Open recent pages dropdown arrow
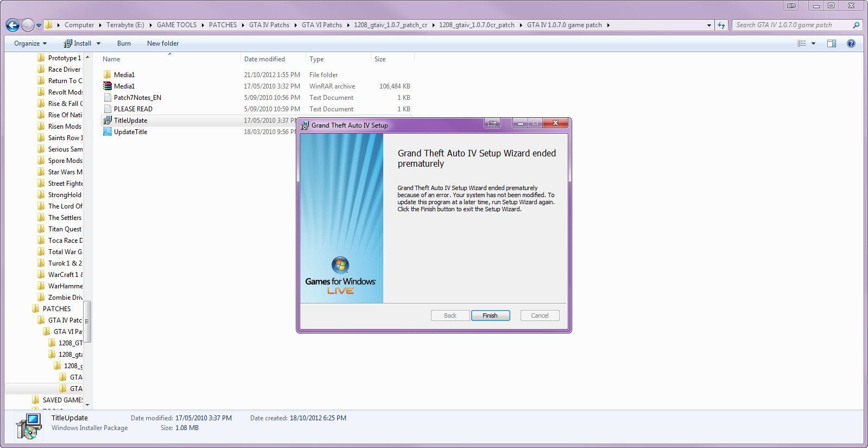The width and height of the screenshot is (868, 448). (x=39, y=25)
